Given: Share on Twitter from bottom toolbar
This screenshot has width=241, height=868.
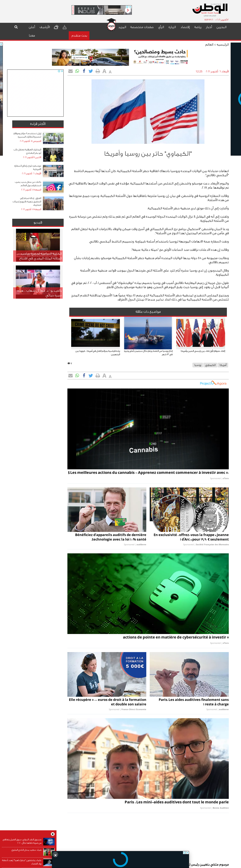Looking at the screenshot, I should click(91, 375).
